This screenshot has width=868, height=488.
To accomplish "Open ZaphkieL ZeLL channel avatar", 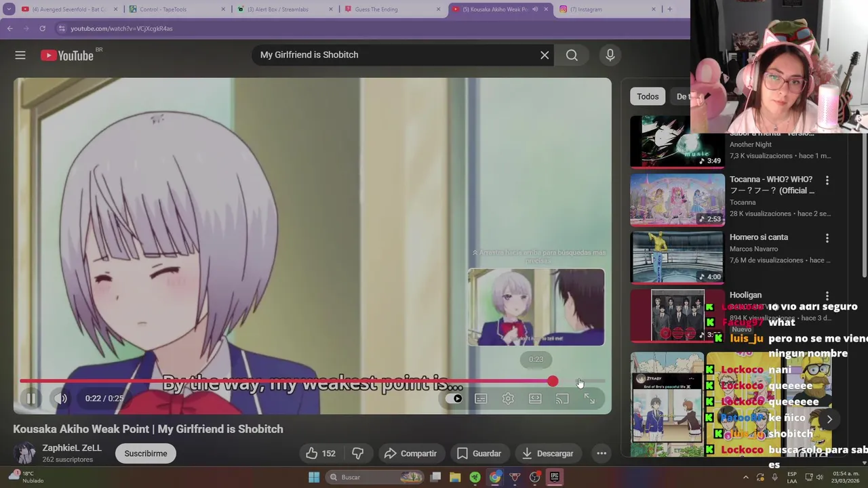I will click(x=25, y=453).
